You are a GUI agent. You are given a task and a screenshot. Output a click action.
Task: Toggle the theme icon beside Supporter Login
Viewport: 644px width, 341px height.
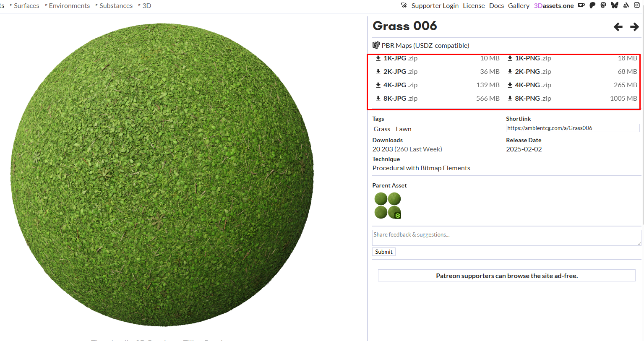coord(404,5)
